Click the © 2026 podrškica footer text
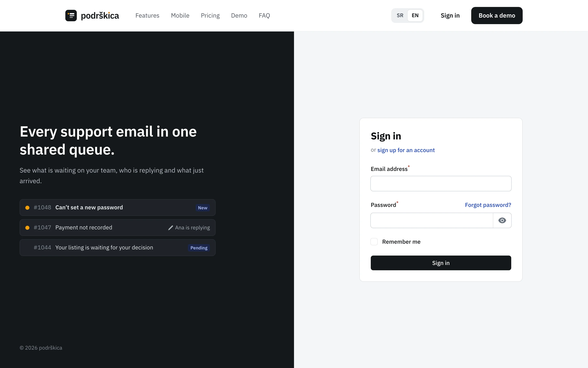The image size is (588, 368). click(41, 348)
